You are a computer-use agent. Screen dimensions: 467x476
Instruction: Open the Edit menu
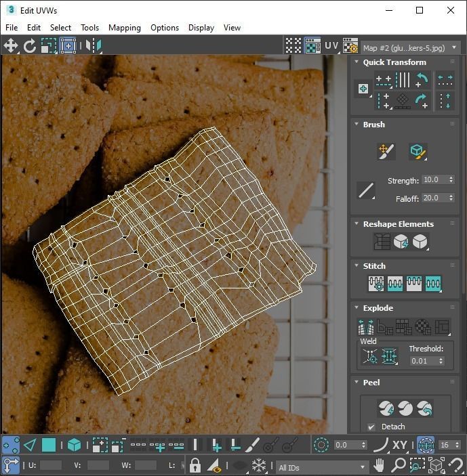click(34, 28)
